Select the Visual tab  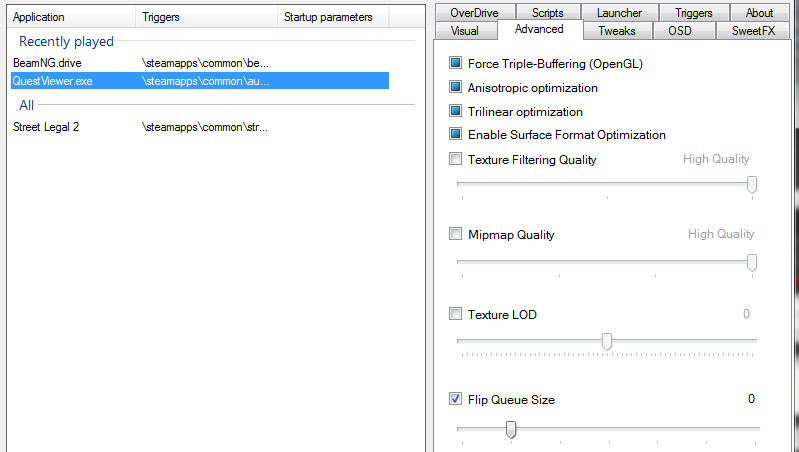pyautogui.click(x=465, y=31)
